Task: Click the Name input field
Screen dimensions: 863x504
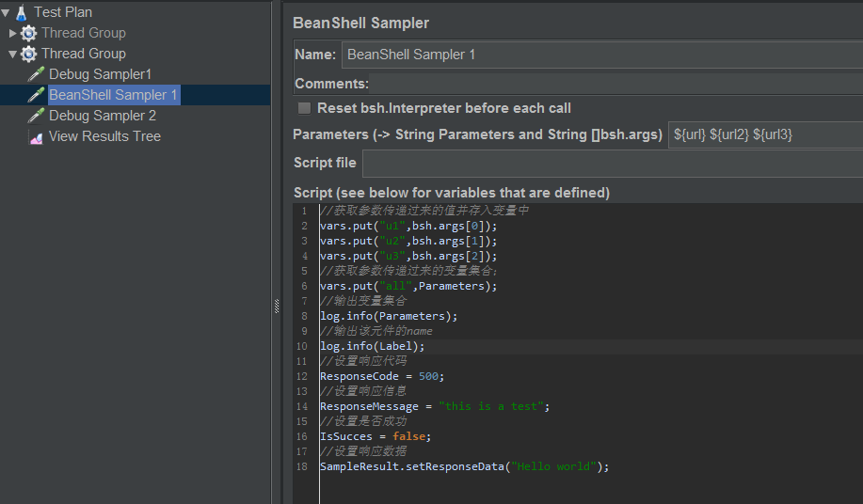Action: point(602,55)
